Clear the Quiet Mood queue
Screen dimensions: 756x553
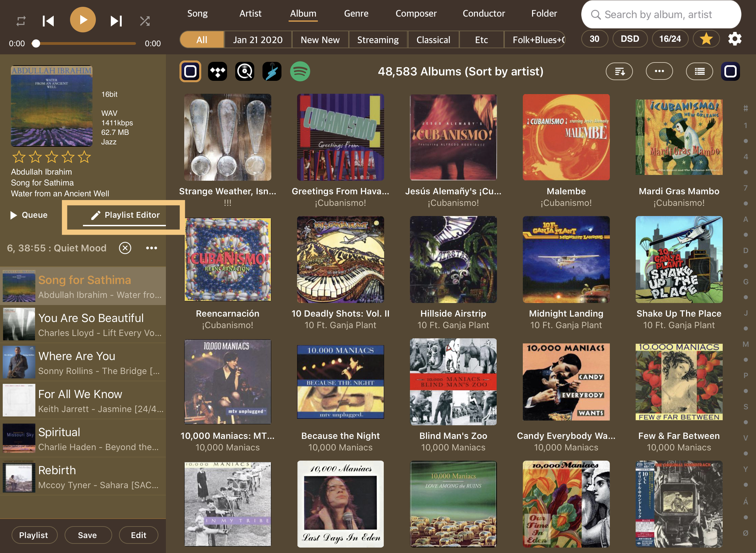pyautogui.click(x=125, y=248)
